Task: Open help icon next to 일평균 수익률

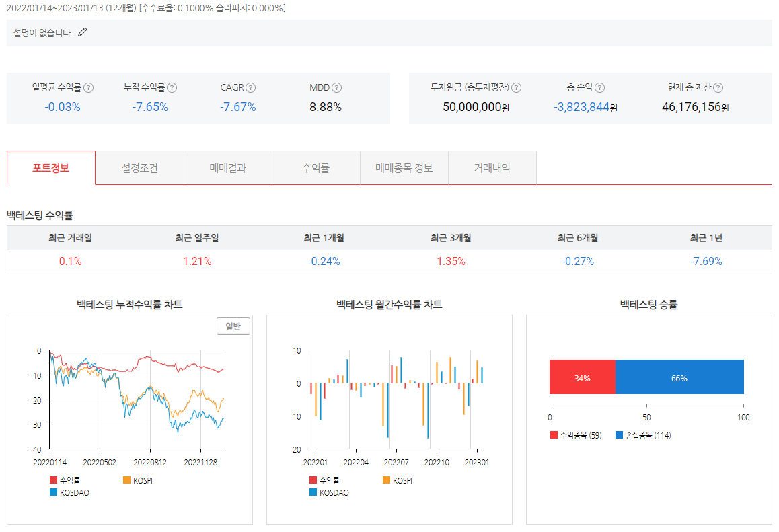Action: click(88, 88)
